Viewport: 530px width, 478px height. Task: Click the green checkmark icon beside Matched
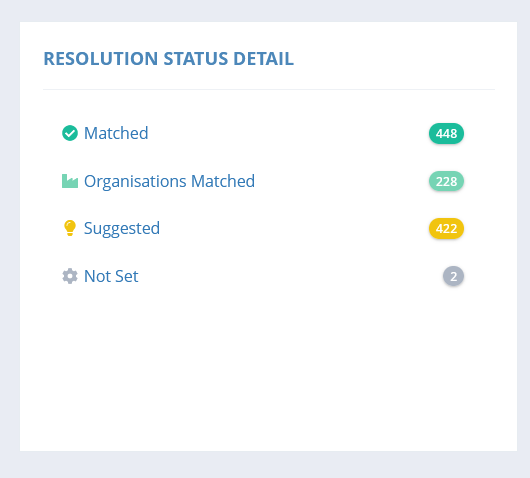click(x=70, y=133)
